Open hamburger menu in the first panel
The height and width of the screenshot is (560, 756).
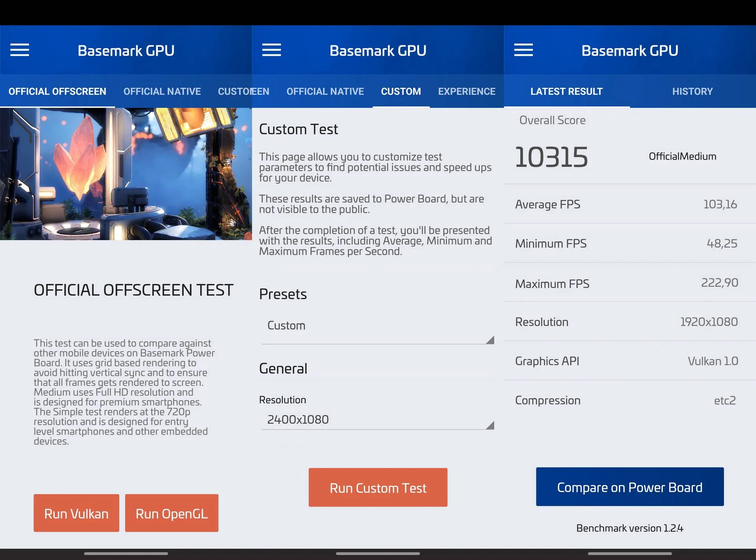coord(20,50)
